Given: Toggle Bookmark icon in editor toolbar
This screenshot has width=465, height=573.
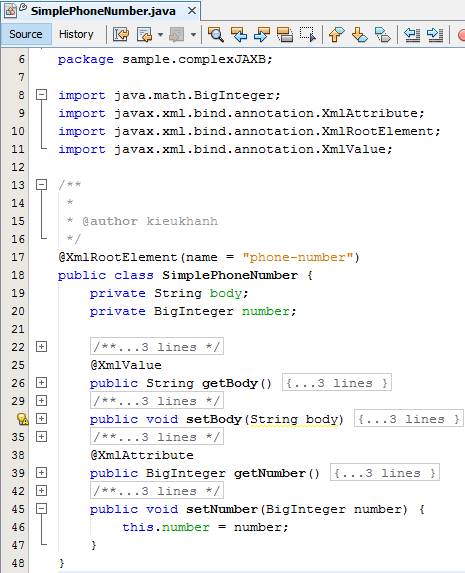Looking at the screenshot, I should point(382,35).
